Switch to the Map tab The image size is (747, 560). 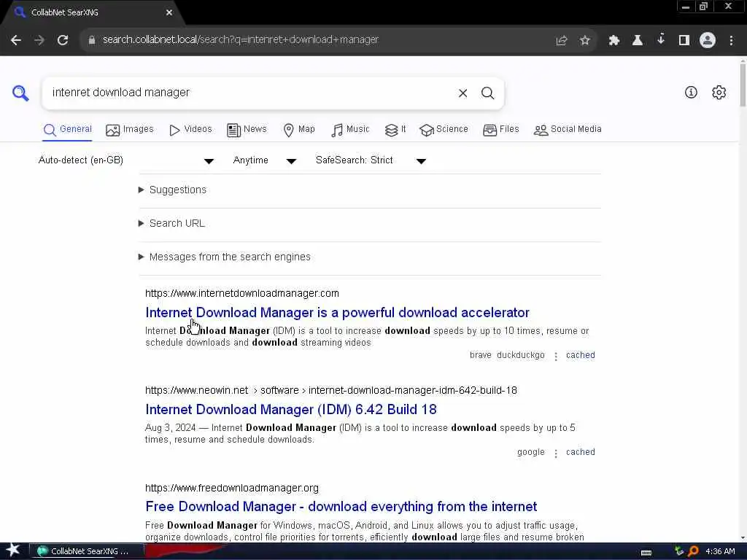click(298, 130)
